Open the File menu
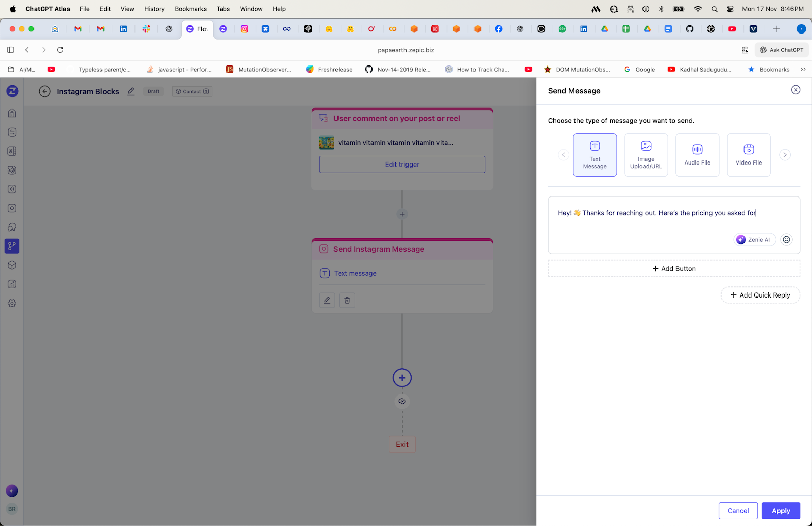 (x=85, y=9)
